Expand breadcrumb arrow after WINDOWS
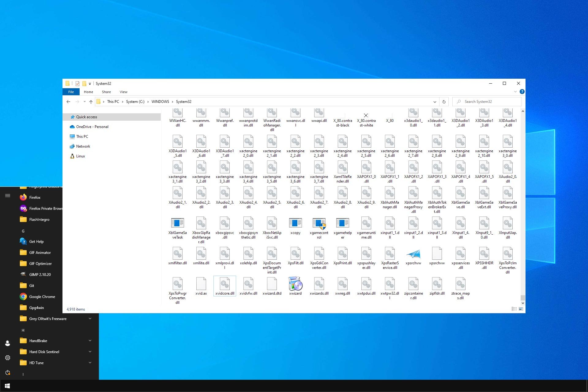588x392 pixels. [172, 102]
